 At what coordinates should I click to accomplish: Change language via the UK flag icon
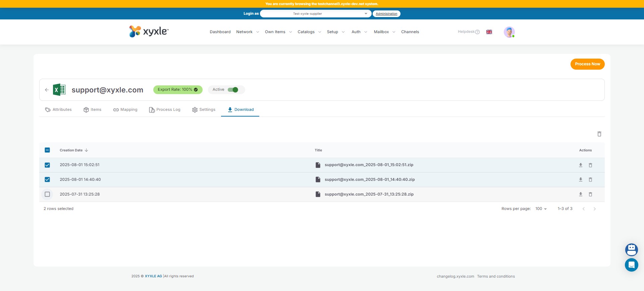coord(489,32)
